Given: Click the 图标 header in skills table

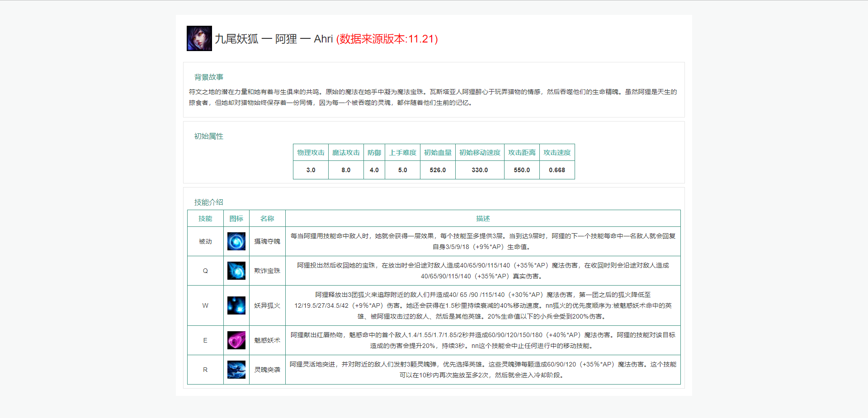Looking at the screenshot, I should click(236, 218).
